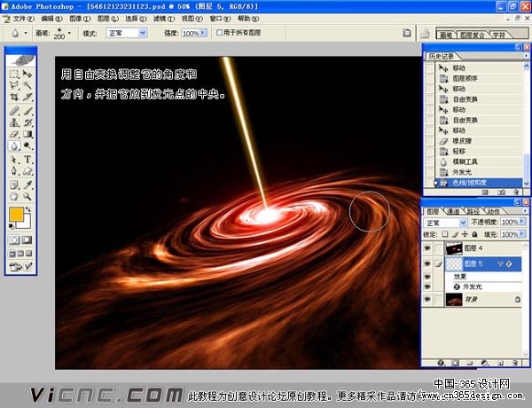532x408 pixels.
Task: Select the Crop tool
Action: click(14, 97)
